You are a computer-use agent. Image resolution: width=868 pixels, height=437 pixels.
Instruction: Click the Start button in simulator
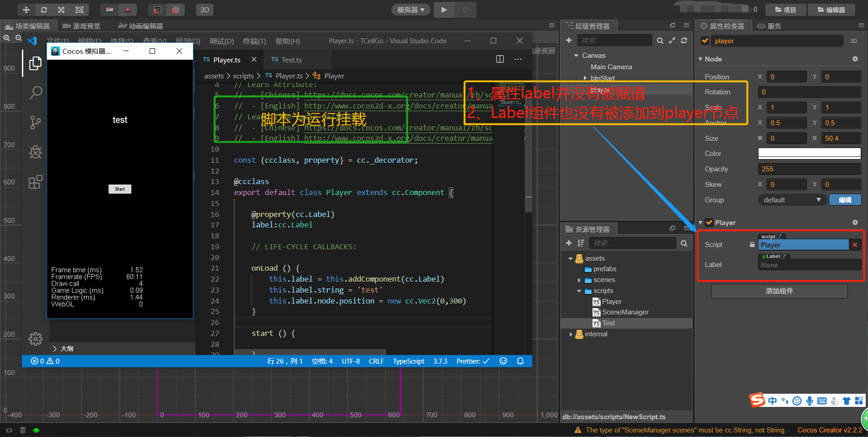[x=120, y=189]
